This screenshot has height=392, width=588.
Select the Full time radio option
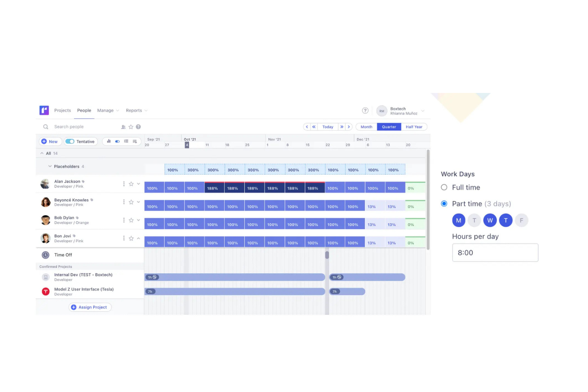(x=444, y=187)
